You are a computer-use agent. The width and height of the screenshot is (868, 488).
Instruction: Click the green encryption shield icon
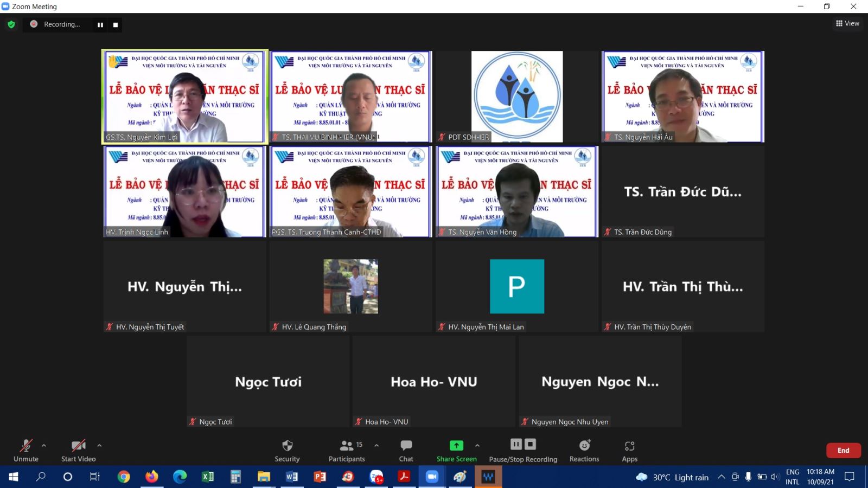pos(11,24)
